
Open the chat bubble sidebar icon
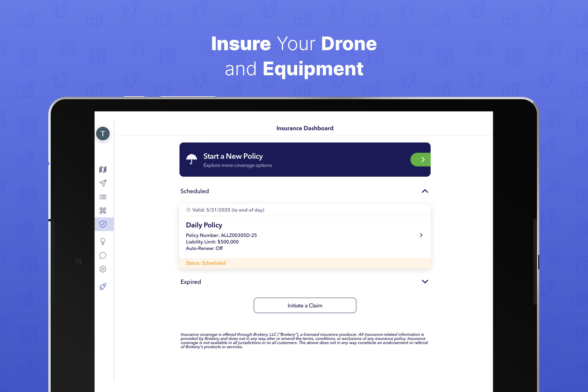pyautogui.click(x=103, y=255)
